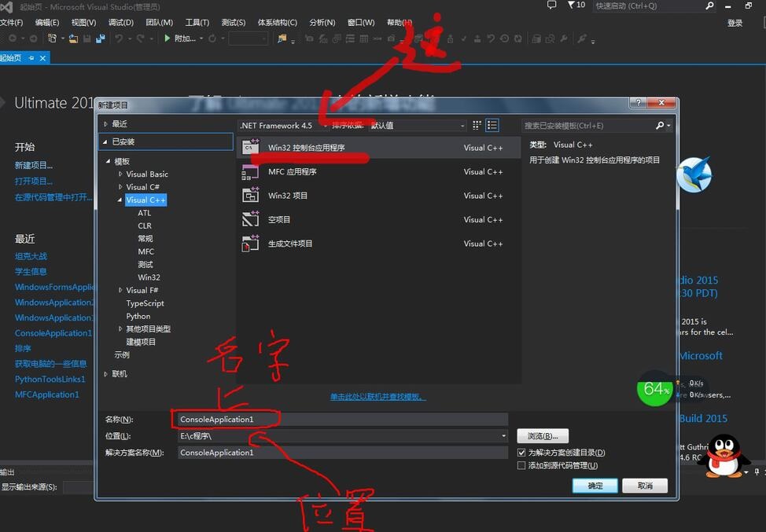Open the 位置 path dropdown
The height and width of the screenshot is (532, 766).
coord(503,436)
